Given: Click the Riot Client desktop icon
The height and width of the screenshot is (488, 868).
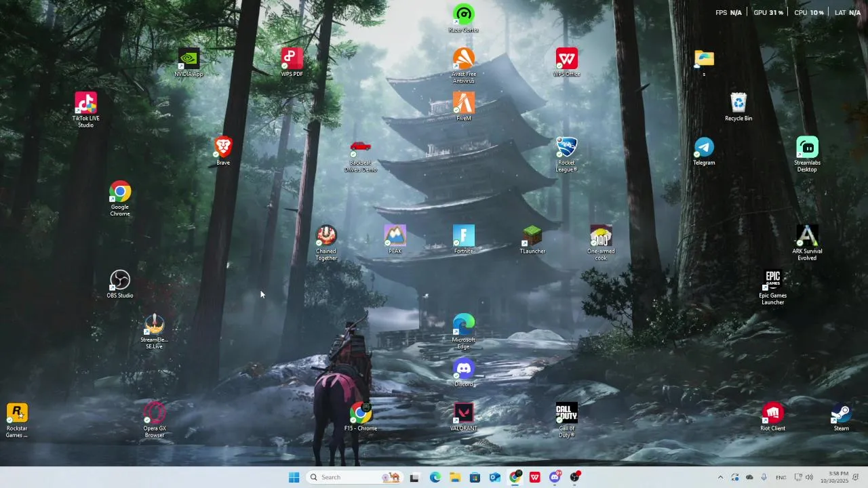Looking at the screenshot, I should click(772, 417).
